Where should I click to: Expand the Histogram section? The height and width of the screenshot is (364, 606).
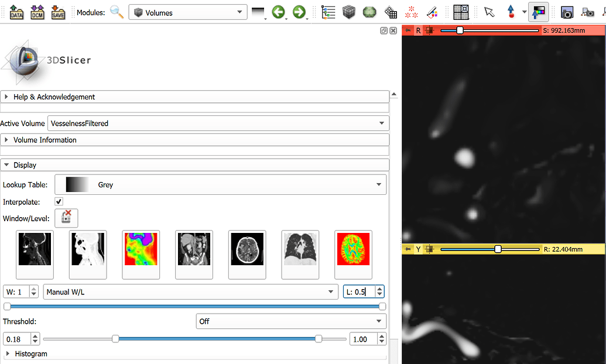[30, 354]
